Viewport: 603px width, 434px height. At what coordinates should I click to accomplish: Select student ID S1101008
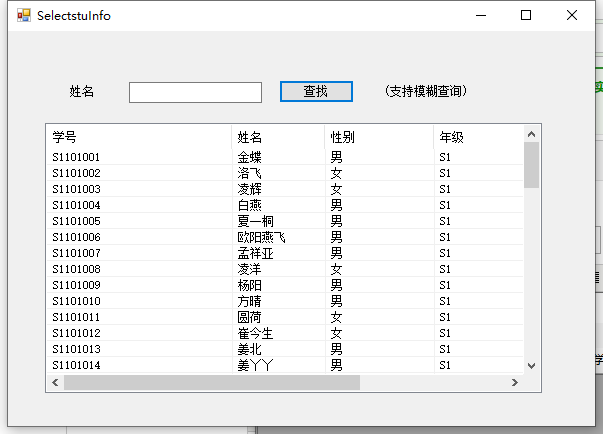tap(76, 269)
